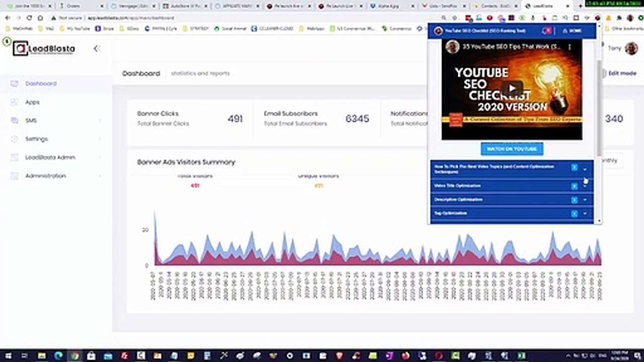
Task: Click the browser home icon
Action: 40,18
